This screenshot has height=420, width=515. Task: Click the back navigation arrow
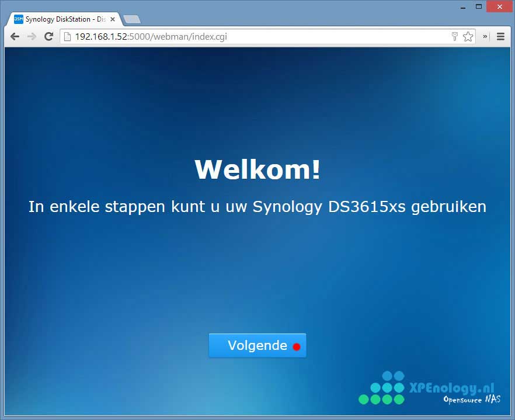15,36
